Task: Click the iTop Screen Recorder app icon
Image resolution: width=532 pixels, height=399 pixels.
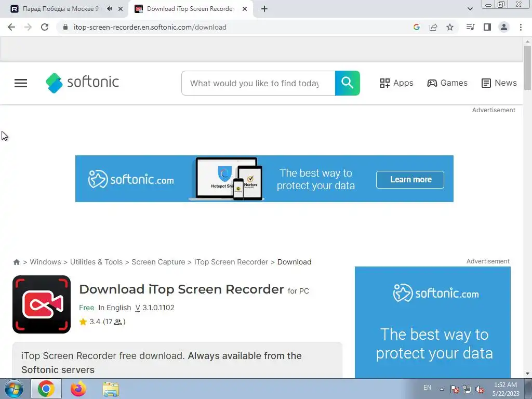Action: tap(42, 304)
